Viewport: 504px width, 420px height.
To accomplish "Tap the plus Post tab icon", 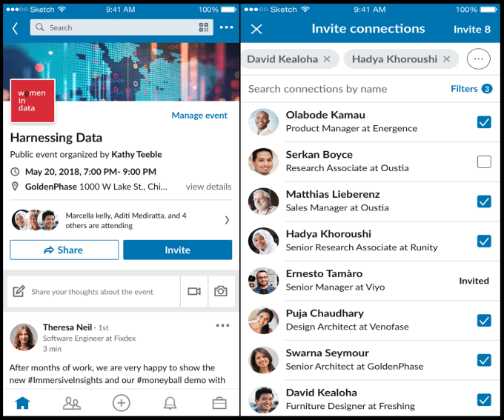I will point(121,403).
